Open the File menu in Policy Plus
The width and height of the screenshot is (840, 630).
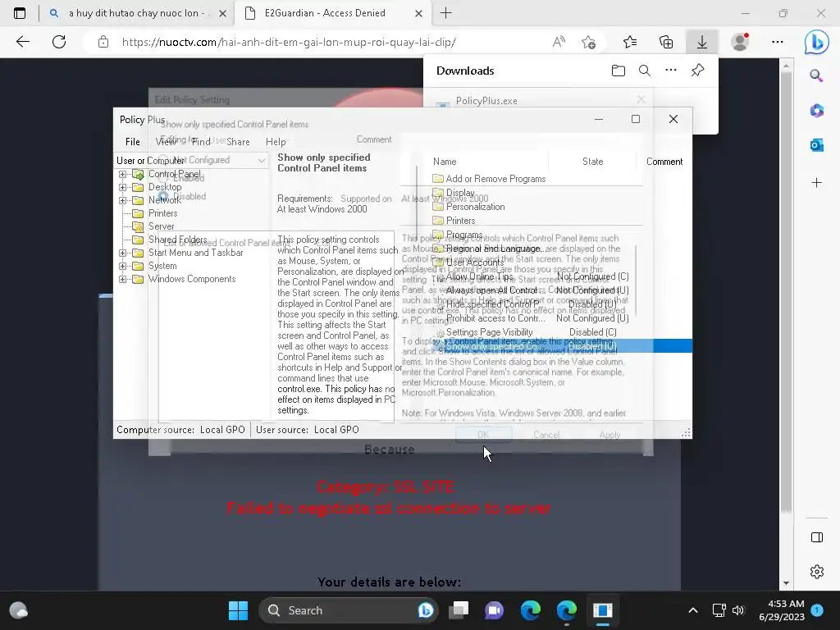pyautogui.click(x=132, y=142)
